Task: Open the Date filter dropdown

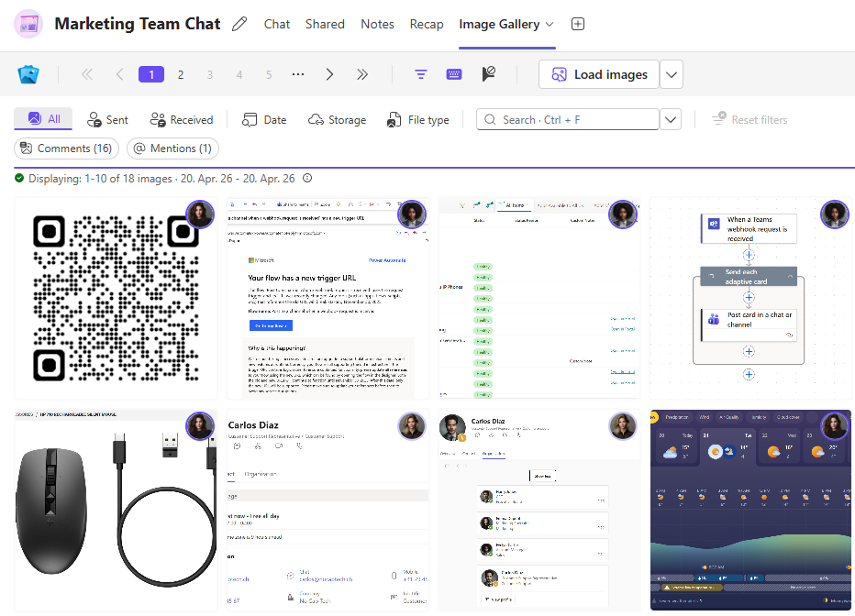Action: point(264,120)
